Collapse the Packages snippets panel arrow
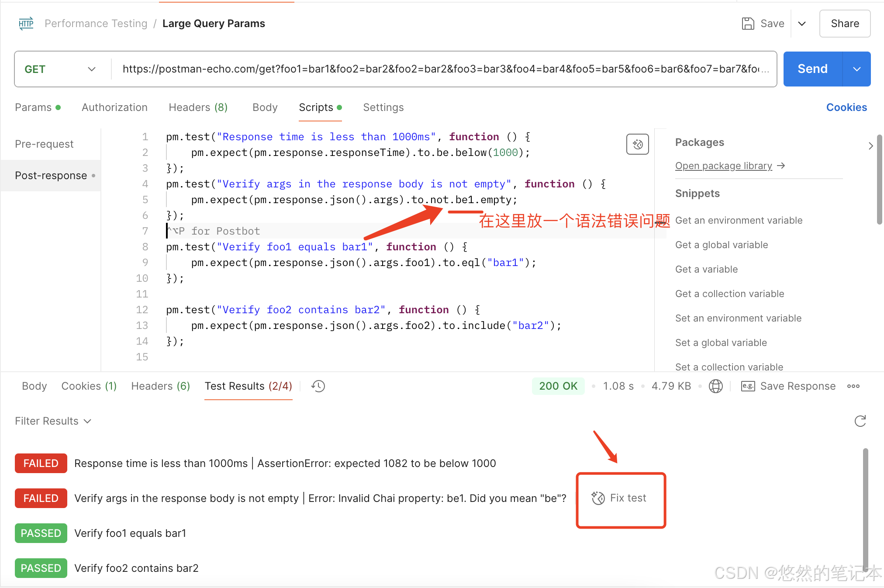 870,146
